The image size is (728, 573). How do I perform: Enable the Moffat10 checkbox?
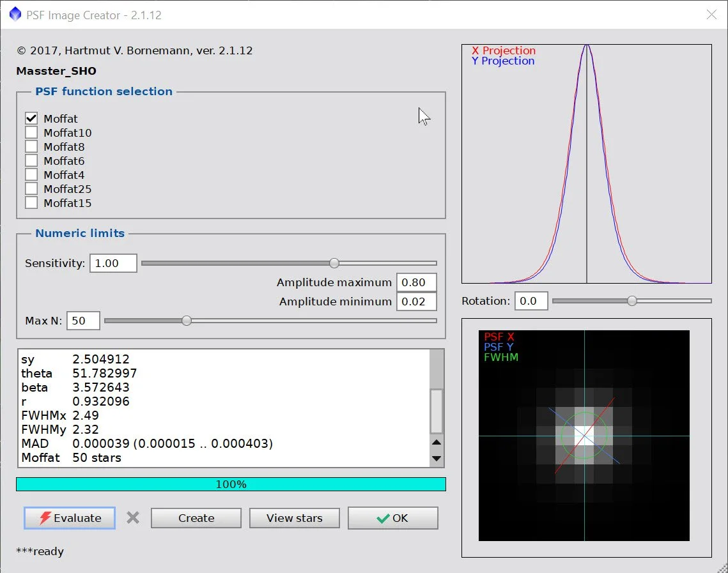pos(31,133)
